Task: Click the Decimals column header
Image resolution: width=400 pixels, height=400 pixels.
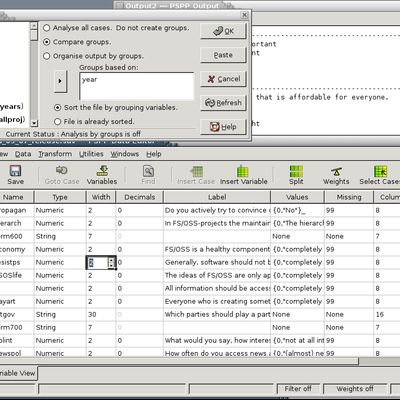Action: pos(140,197)
